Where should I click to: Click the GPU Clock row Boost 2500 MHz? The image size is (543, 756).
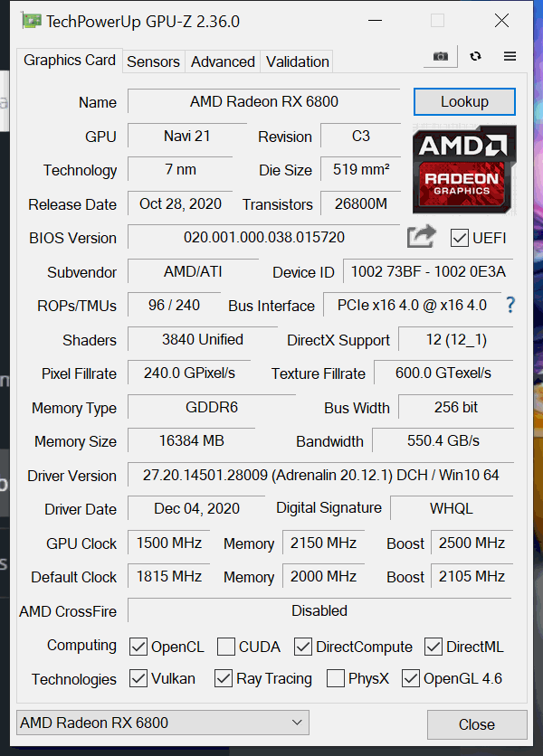click(472, 543)
